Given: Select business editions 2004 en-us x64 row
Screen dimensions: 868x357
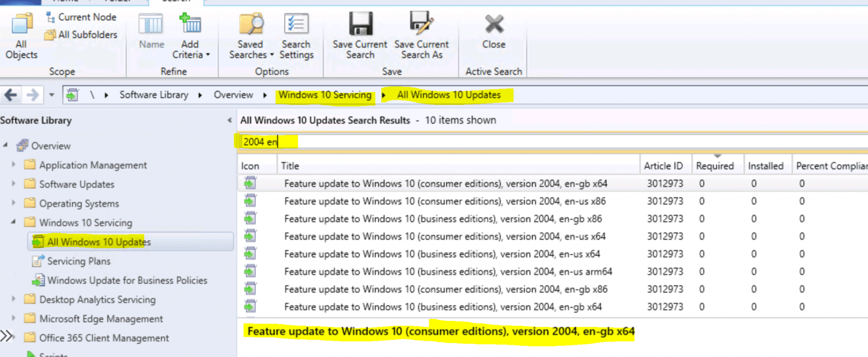Looking at the screenshot, I should [x=552, y=254].
